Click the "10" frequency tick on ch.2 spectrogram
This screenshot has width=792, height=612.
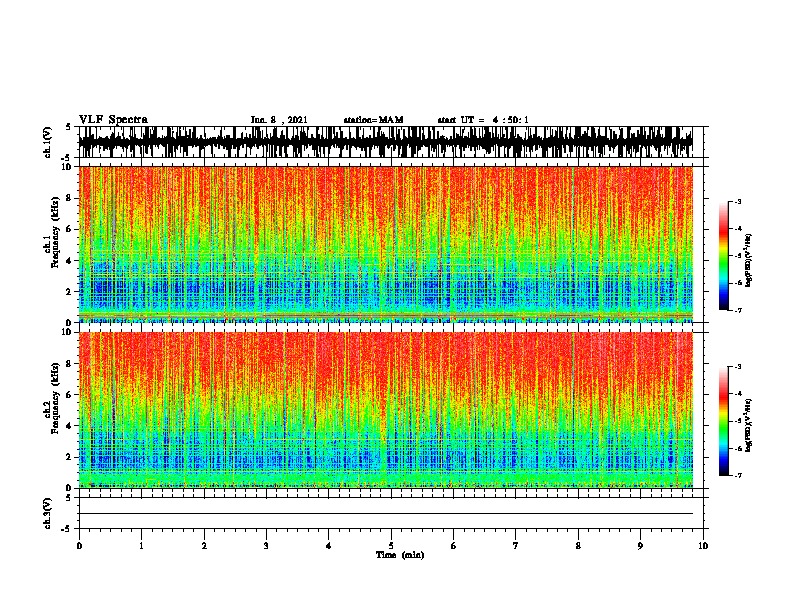click(x=68, y=332)
